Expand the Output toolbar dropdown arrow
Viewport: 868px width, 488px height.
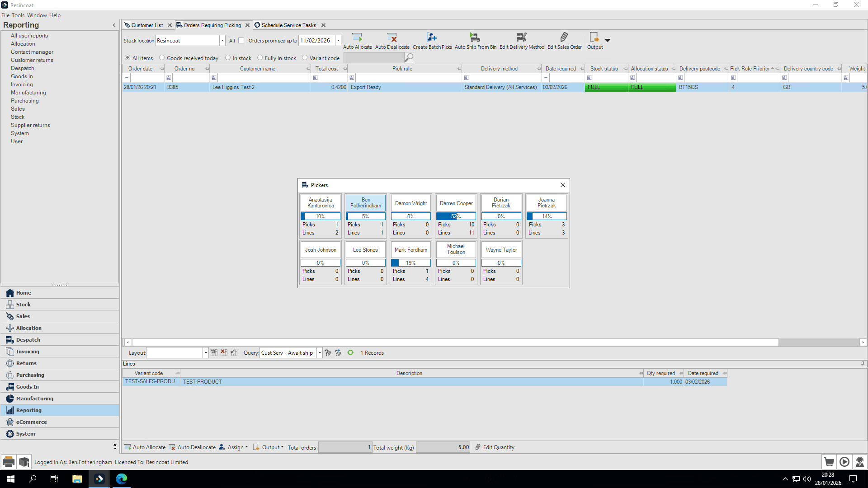tap(608, 40)
